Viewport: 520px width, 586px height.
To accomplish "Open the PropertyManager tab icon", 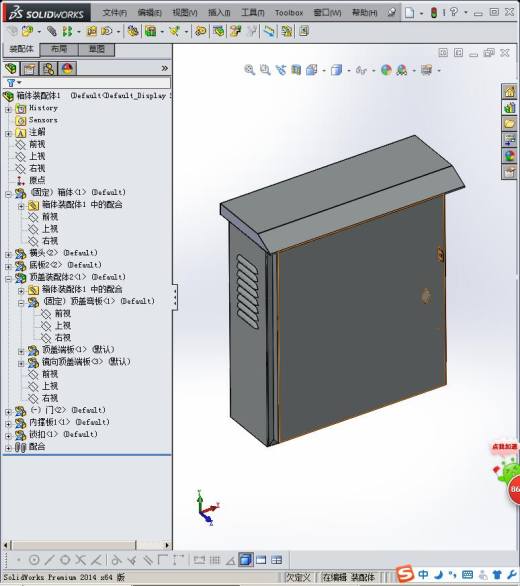I will coord(30,69).
